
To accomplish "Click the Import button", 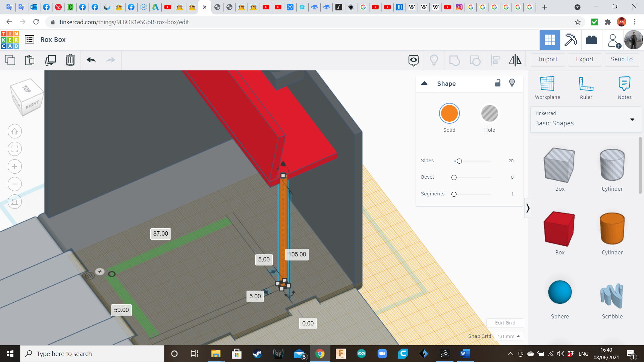I will [548, 59].
